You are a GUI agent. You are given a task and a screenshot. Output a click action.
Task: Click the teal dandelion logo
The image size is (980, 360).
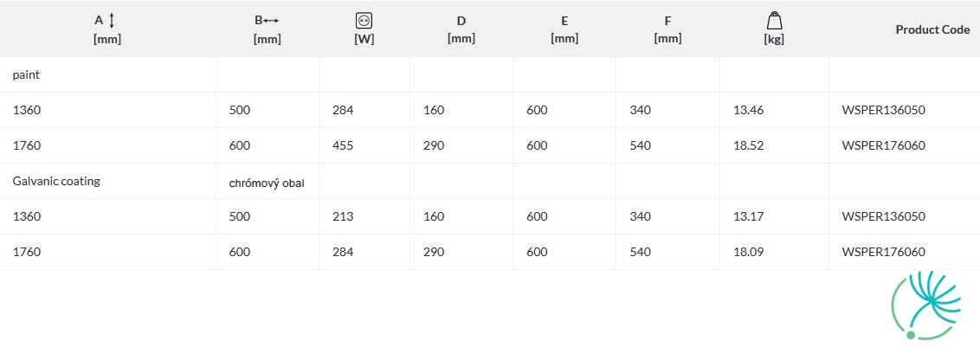point(925,305)
